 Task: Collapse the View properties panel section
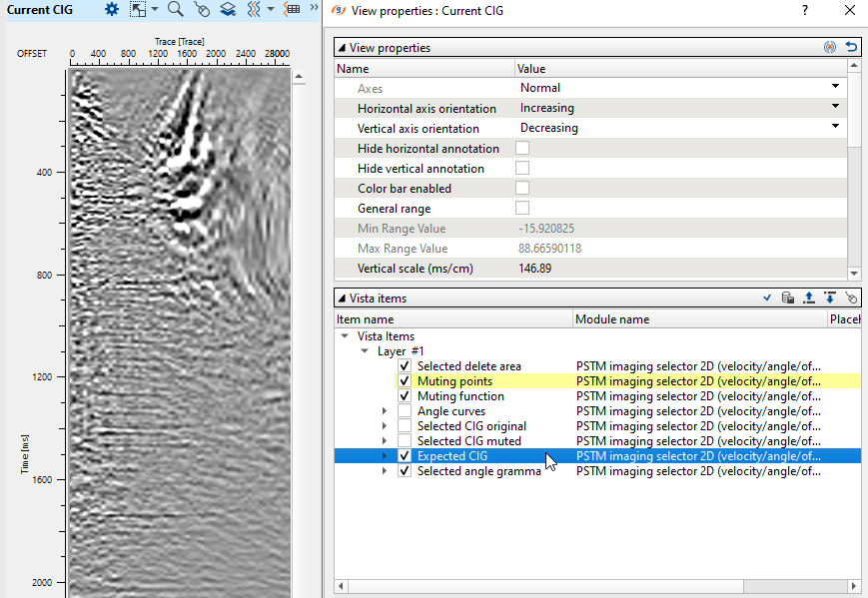(343, 47)
